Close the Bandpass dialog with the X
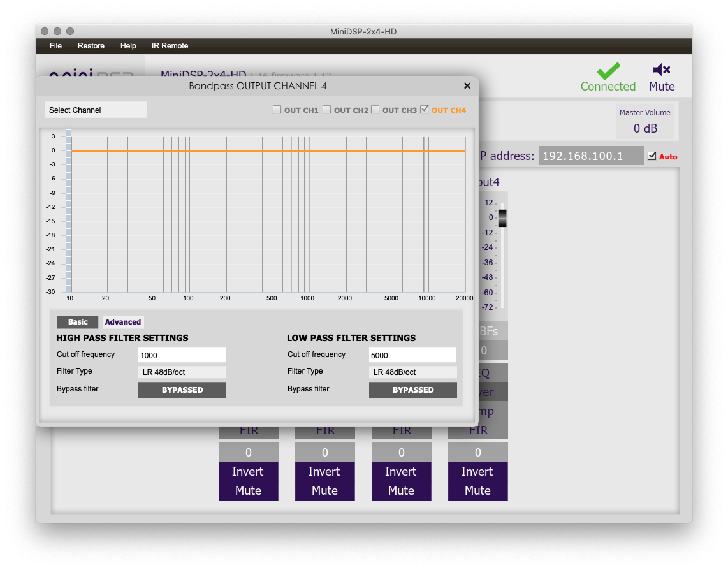 (x=467, y=86)
